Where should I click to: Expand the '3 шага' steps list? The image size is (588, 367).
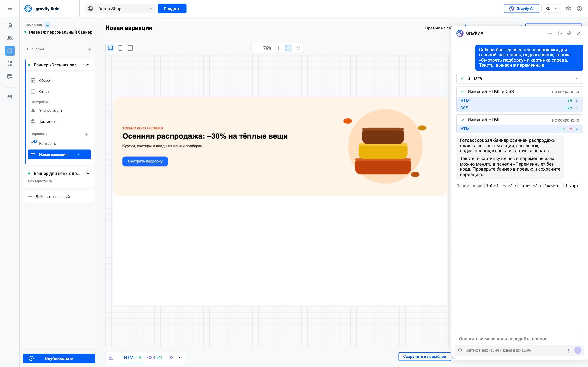click(519, 78)
